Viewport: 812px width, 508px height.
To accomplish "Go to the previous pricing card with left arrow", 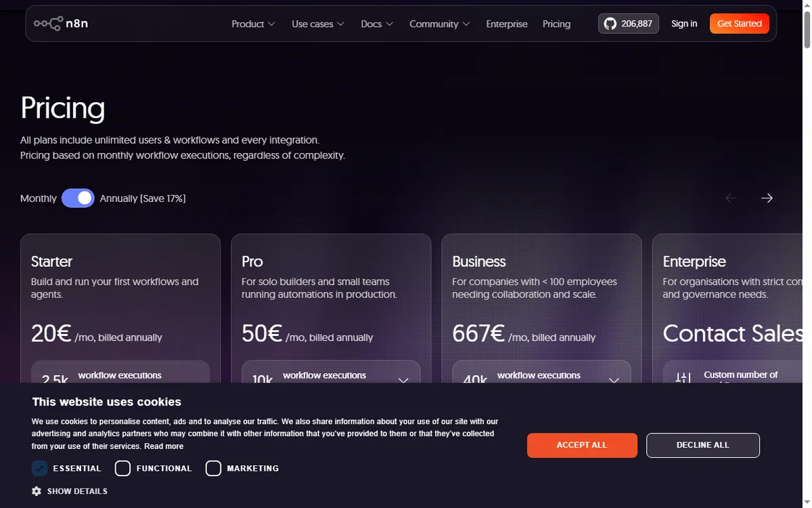I will [x=731, y=198].
